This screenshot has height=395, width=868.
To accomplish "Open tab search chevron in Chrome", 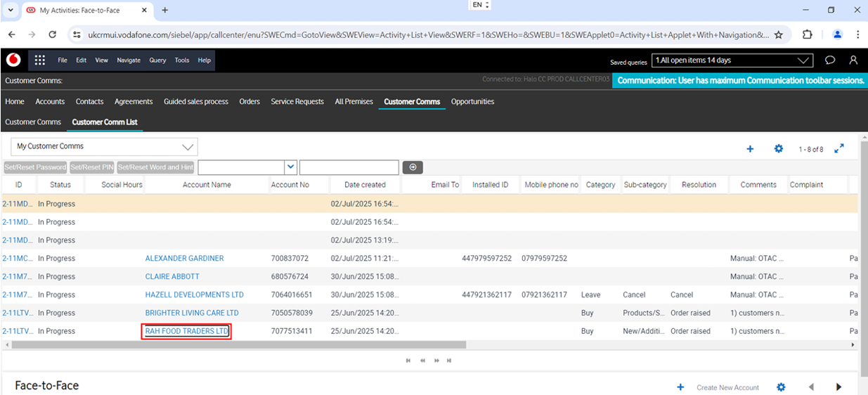I will (10, 11).
